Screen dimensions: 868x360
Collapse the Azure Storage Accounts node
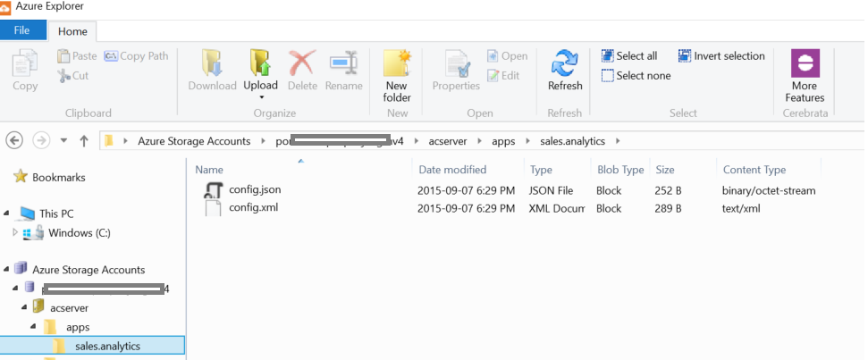7,270
